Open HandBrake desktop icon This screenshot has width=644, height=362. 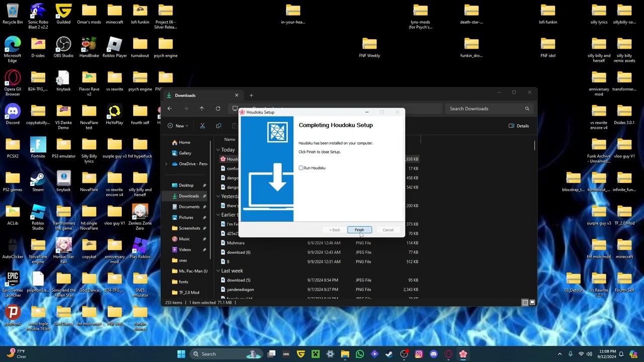tap(89, 47)
